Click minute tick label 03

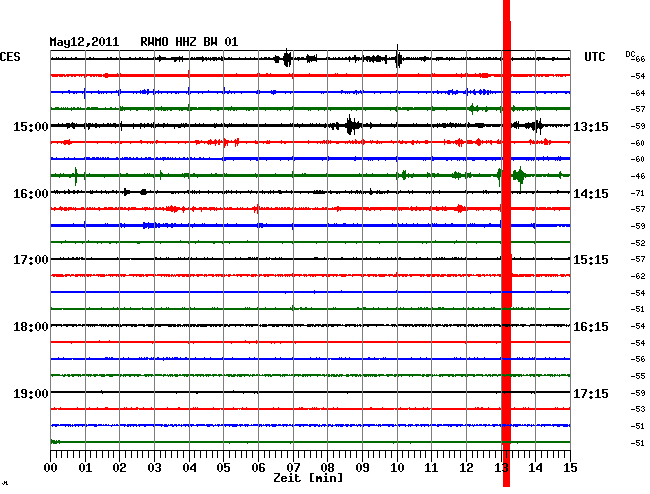click(154, 468)
